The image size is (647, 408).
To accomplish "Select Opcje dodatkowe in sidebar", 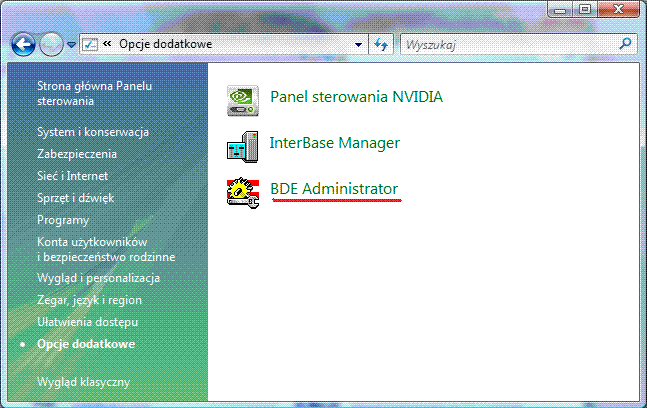I will click(x=86, y=344).
